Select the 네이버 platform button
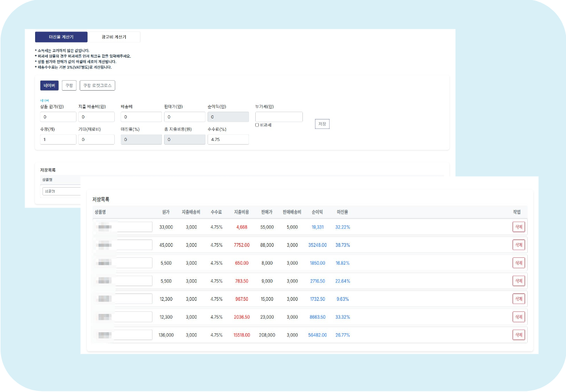Viewport: 566px width, 392px height. click(49, 85)
